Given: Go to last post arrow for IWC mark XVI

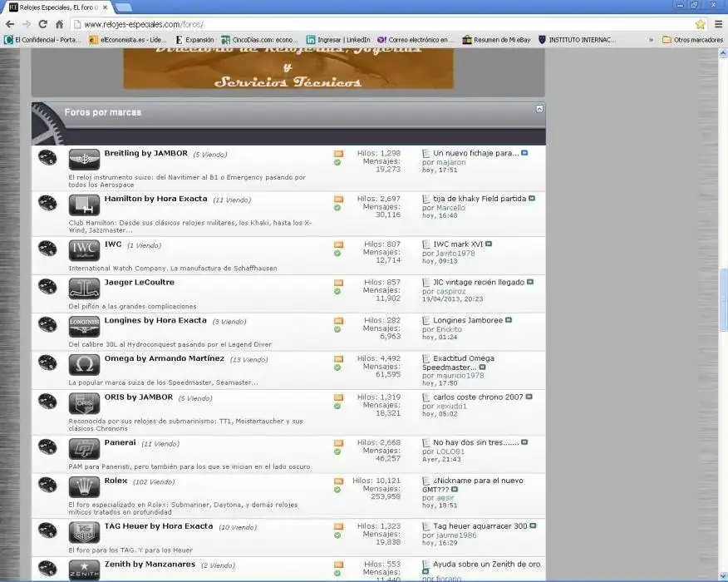Looking at the screenshot, I should [x=489, y=244].
